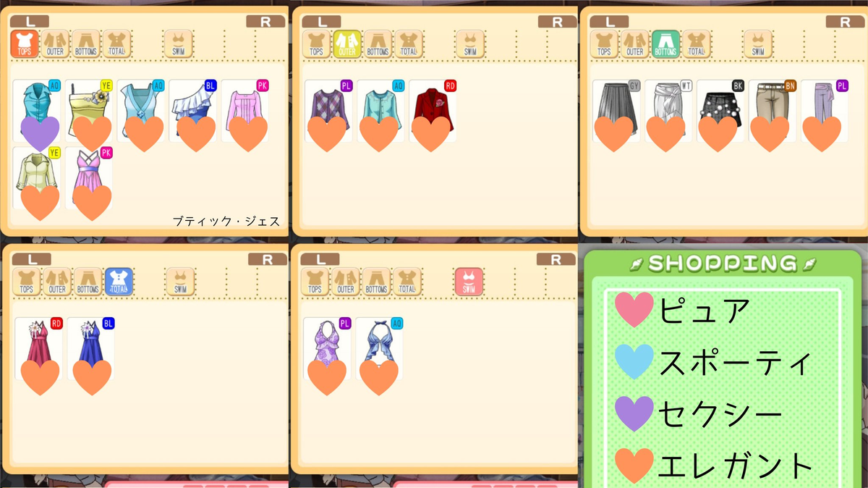Select the red halter dress
Image resolution: width=868 pixels, height=488 pixels.
(39, 348)
